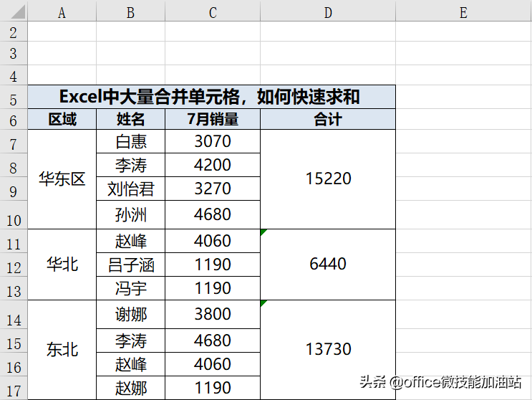
Task: Select row 9 header
Action: pos(14,189)
